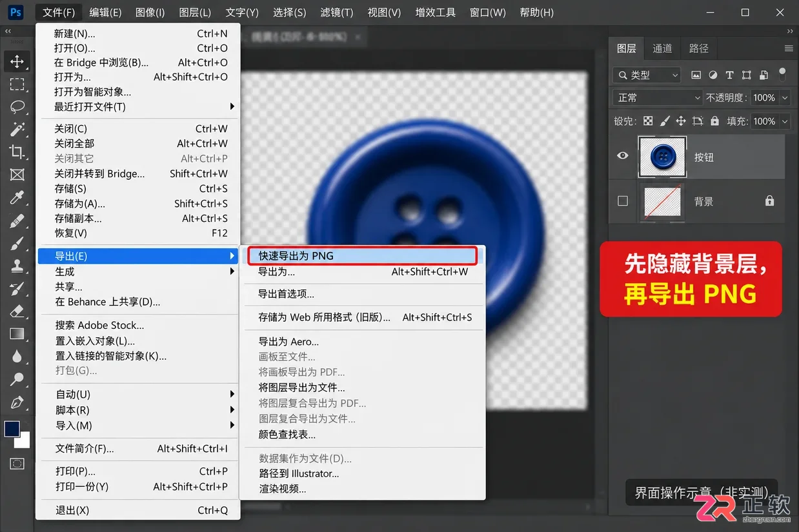Viewport: 799px width, 532px height.
Task: Open the 不透明度 percentage dropdown arrow
Action: pos(785,98)
